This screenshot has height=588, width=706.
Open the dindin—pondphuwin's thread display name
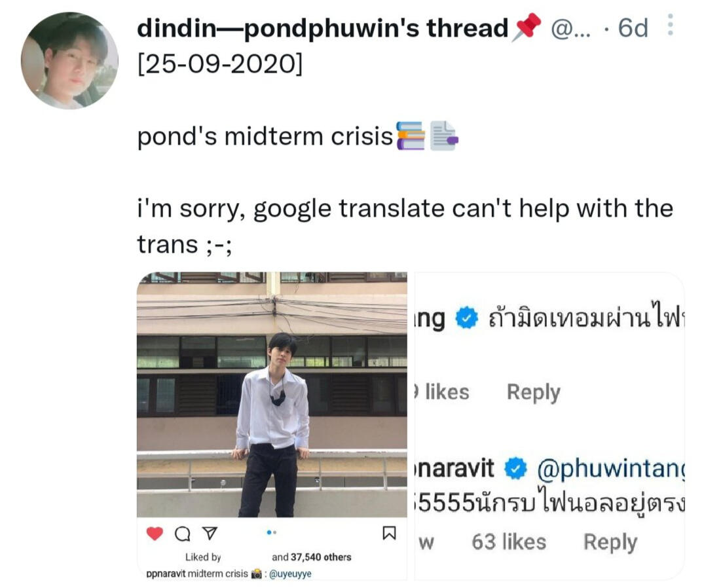coord(323,28)
